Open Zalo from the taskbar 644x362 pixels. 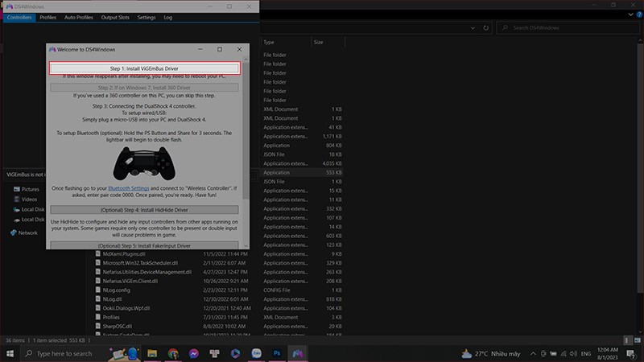tap(256, 353)
